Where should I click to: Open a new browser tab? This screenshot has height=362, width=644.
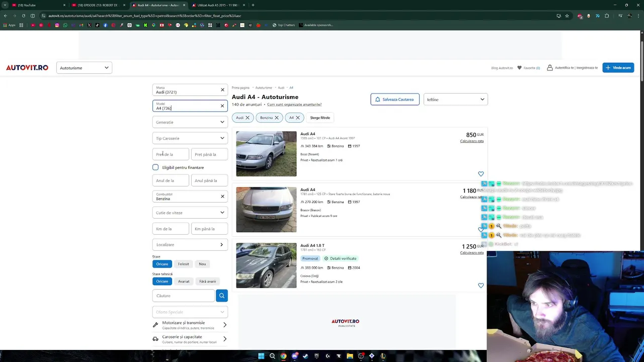[x=253, y=5]
